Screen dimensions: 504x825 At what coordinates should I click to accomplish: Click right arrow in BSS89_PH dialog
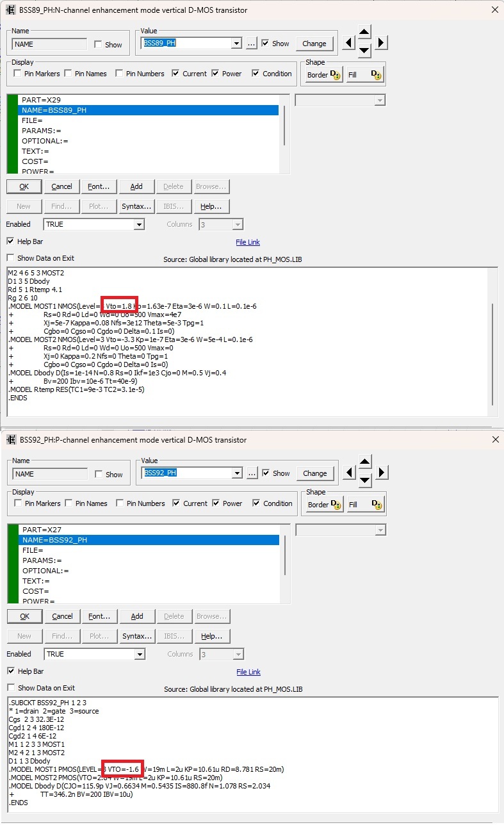(381, 43)
